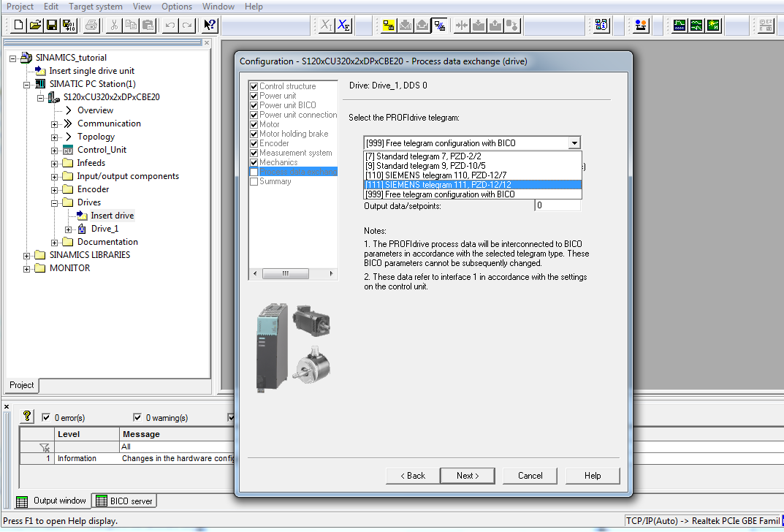Image resolution: width=784 pixels, height=532 pixels.
Task: Click the Control_Unit CU icon in tree
Action: (x=68, y=150)
